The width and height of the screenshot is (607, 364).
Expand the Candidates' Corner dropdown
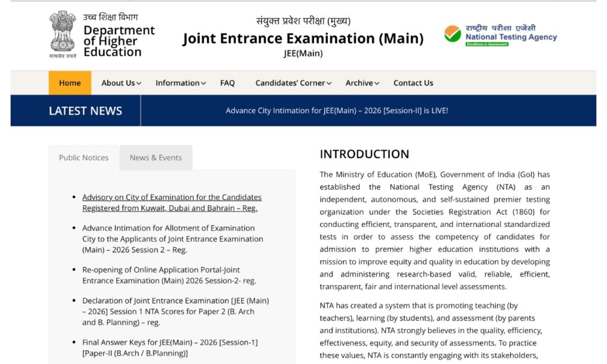[x=293, y=83]
